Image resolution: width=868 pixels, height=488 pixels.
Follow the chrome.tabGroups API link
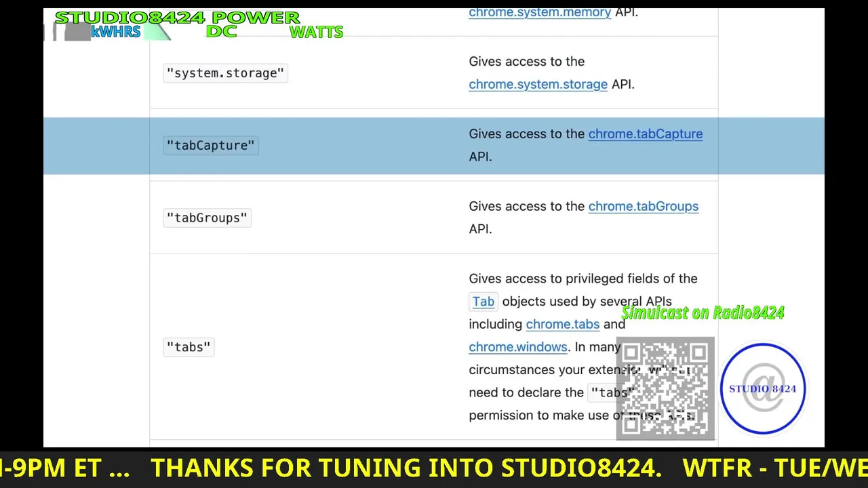click(x=643, y=206)
